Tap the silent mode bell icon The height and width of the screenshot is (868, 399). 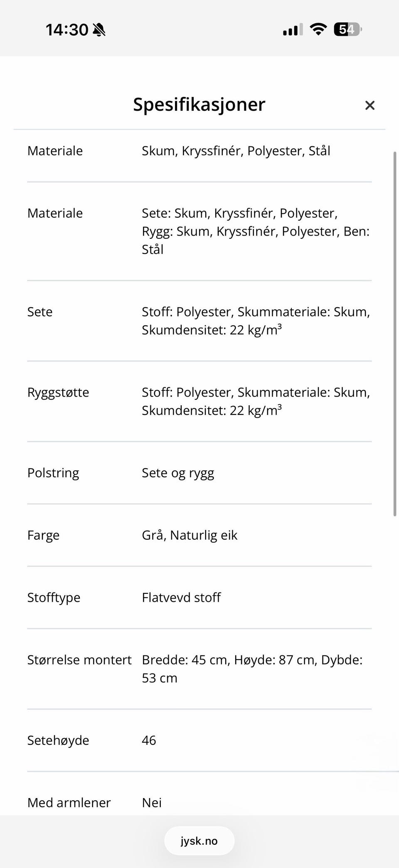coord(99,30)
